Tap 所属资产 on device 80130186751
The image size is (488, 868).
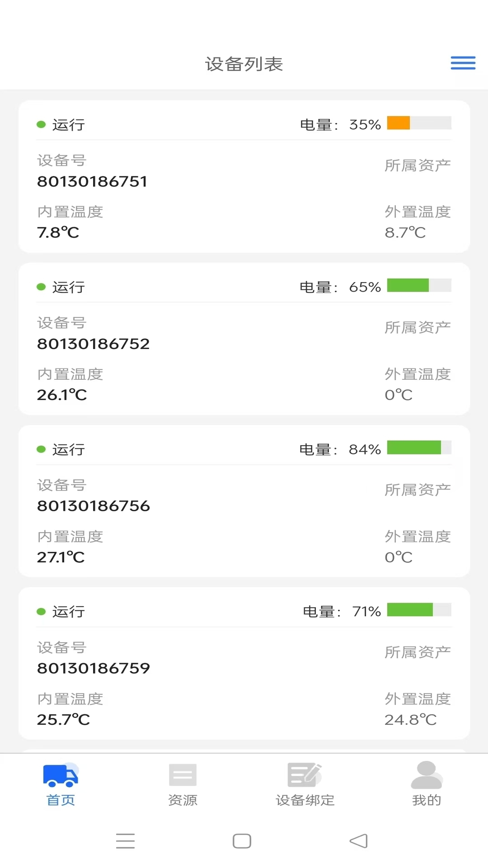pyautogui.click(x=418, y=165)
